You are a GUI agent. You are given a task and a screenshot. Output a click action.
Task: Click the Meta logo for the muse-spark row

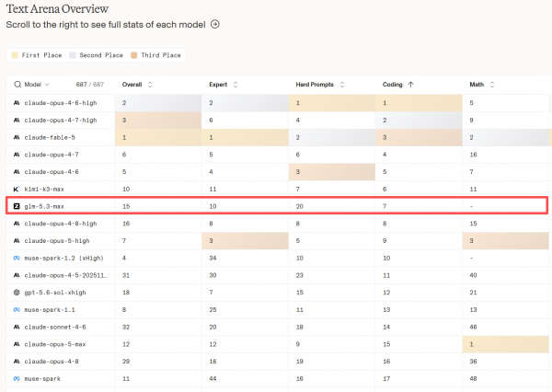click(x=17, y=379)
